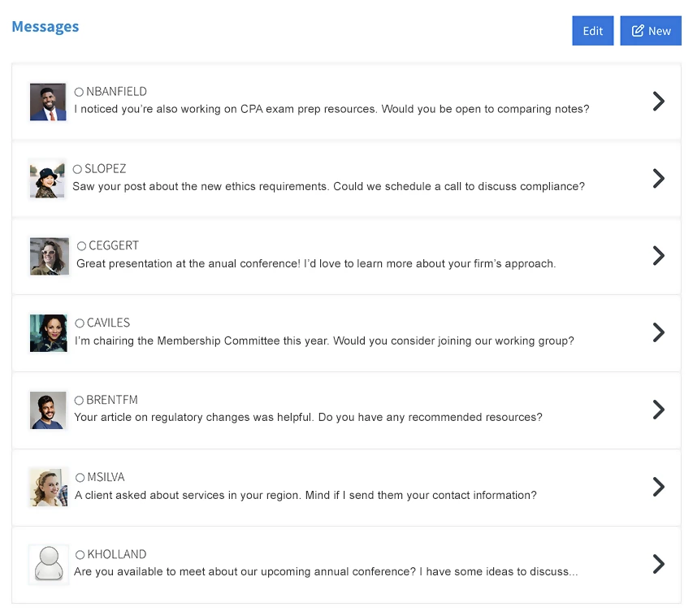
Task: Expand KHOLLAND's message using the right arrow
Action: point(658,564)
